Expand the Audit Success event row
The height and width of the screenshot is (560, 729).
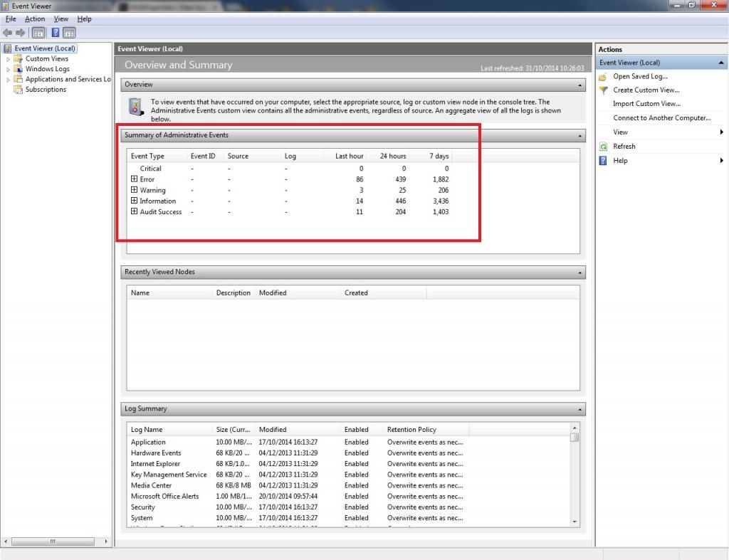[x=134, y=211]
